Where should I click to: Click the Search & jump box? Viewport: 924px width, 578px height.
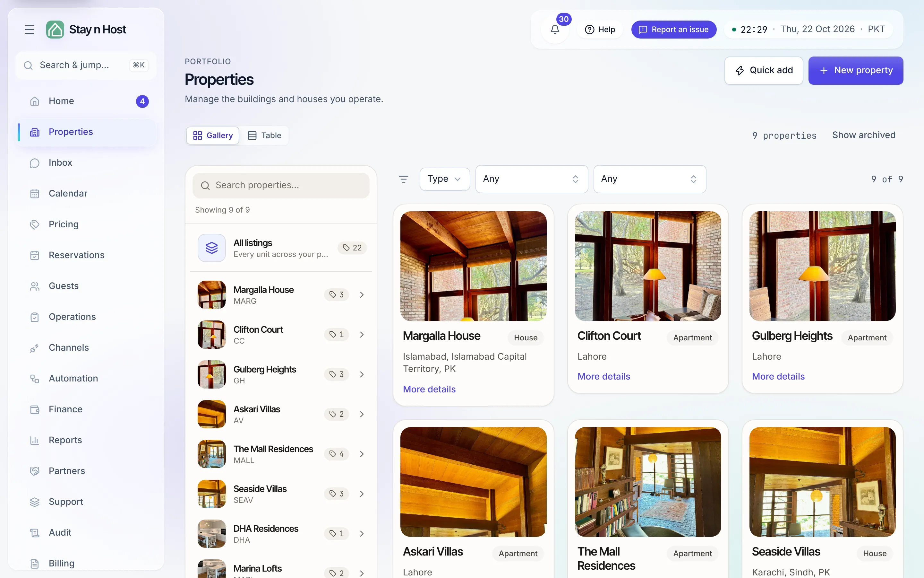click(x=86, y=66)
